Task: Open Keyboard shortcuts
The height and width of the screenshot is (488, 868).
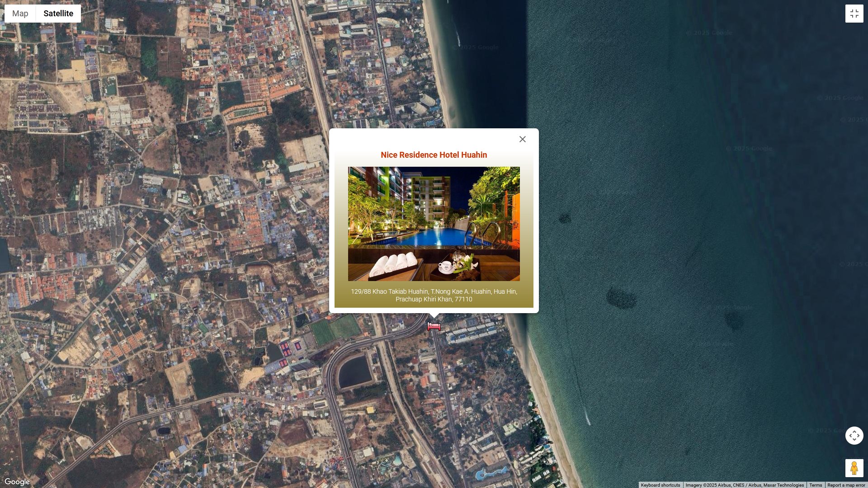Action: tap(660, 485)
